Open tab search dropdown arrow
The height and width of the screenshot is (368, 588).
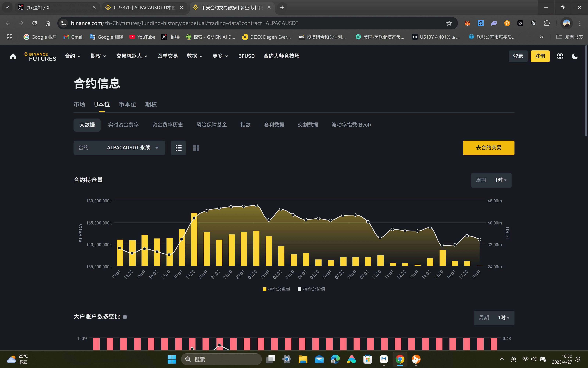[7, 8]
